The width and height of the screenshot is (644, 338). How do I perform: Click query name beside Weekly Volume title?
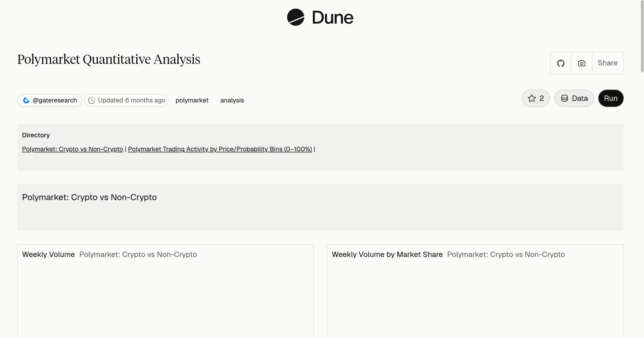point(138,254)
